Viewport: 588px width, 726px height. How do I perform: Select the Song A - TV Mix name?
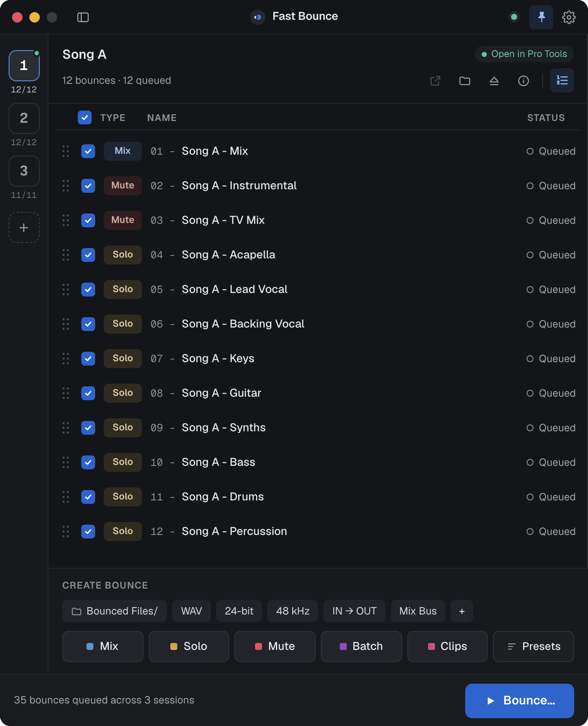pyautogui.click(x=223, y=220)
